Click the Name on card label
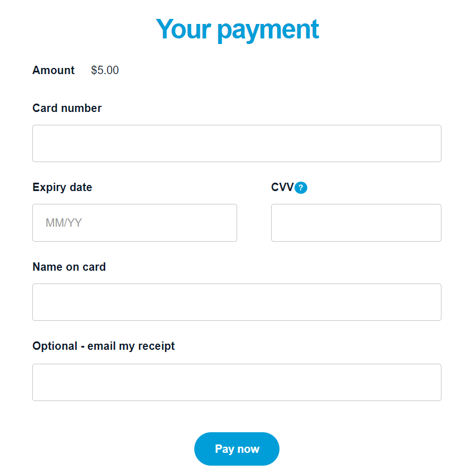This screenshot has width=476, height=469. pyautogui.click(x=69, y=267)
